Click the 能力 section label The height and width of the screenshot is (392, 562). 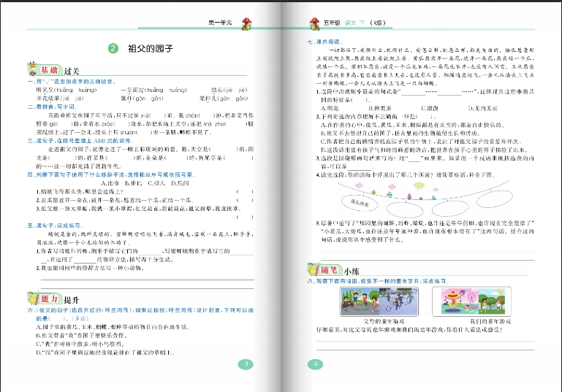tap(48, 299)
